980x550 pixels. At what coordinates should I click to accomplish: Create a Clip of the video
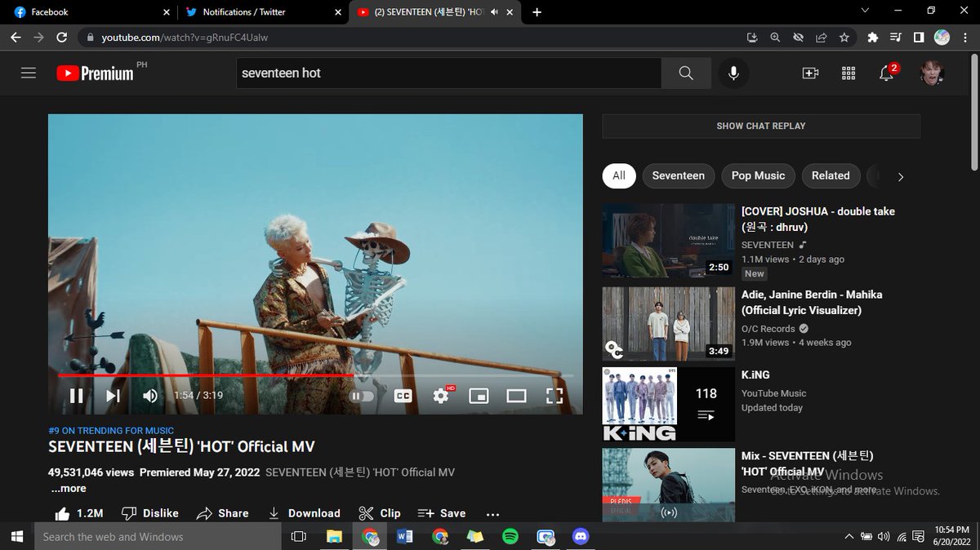379,513
